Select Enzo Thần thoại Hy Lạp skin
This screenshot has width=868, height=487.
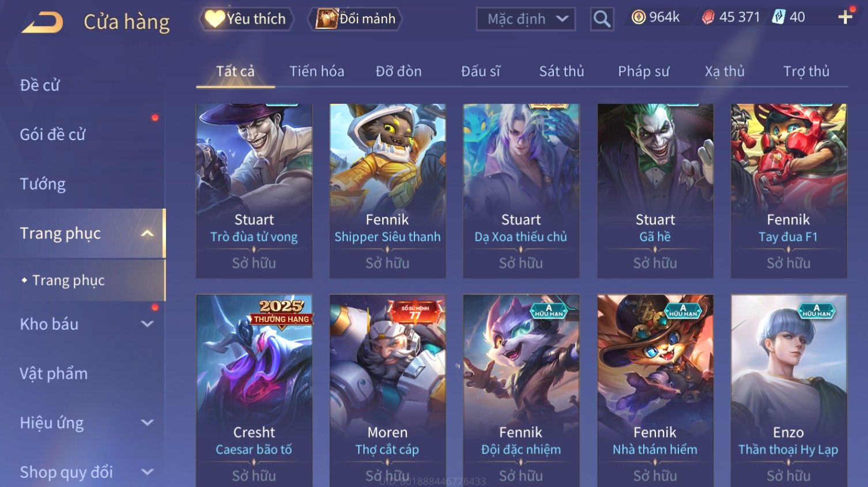coord(788,391)
